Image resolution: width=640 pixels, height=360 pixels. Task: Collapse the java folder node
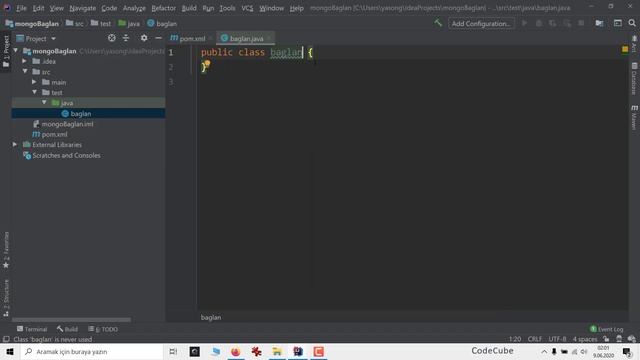[x=44, y=102]
